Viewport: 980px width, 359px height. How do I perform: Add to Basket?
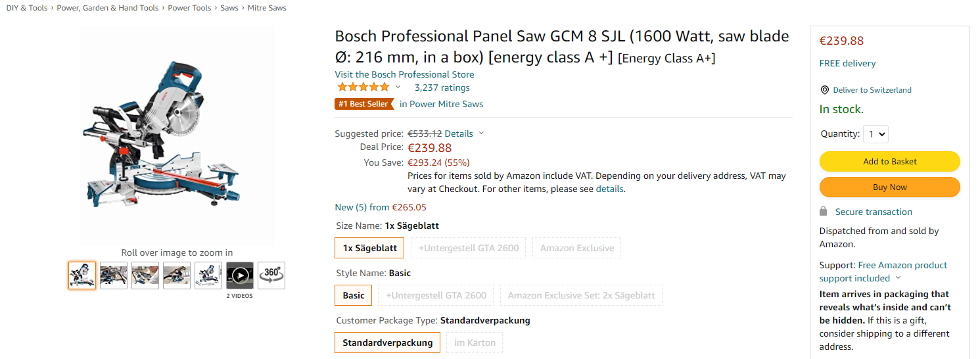click(889, 162)
